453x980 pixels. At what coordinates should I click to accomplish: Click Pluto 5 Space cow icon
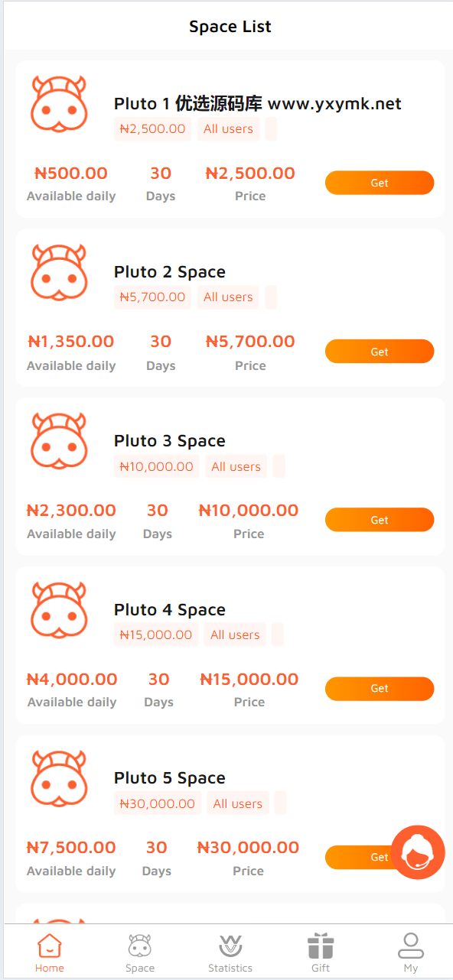59,778
